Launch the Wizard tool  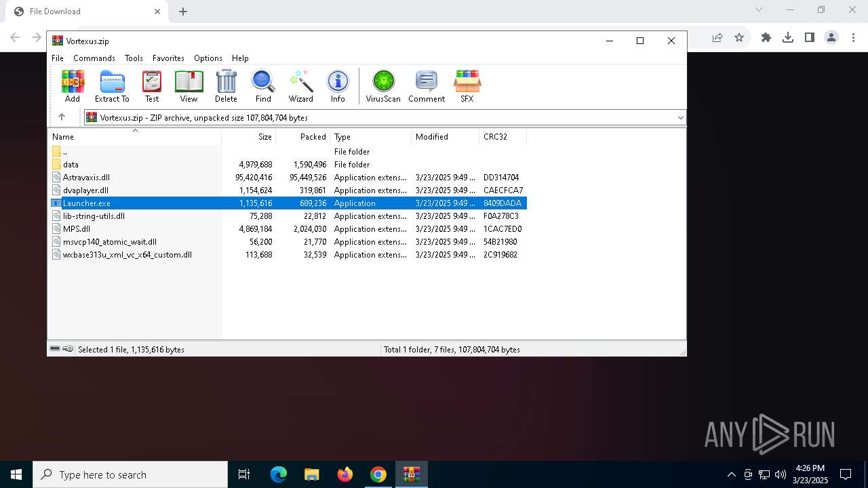click(301, 86)
